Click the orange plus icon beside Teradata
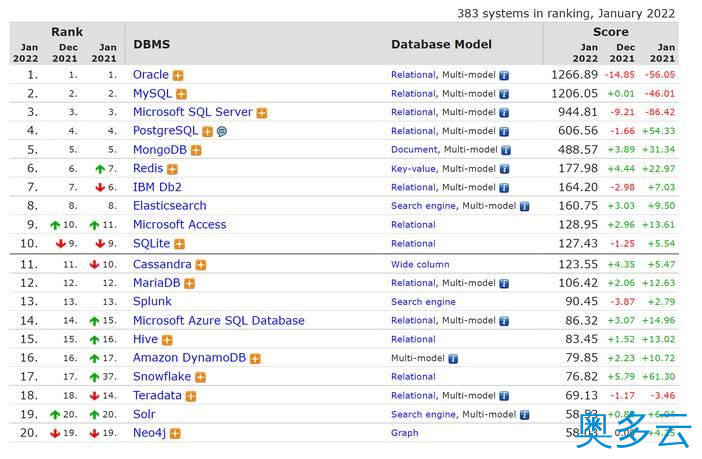This screenshot has width=702, height=459. 191,396
